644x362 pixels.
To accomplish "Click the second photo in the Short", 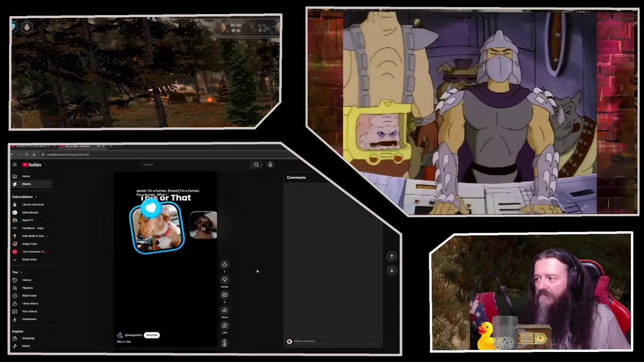I will (203, 225).
